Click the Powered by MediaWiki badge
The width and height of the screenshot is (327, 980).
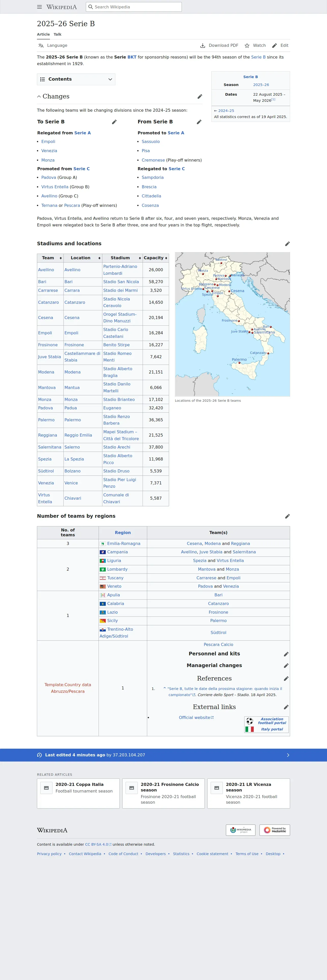pos(275,830)
